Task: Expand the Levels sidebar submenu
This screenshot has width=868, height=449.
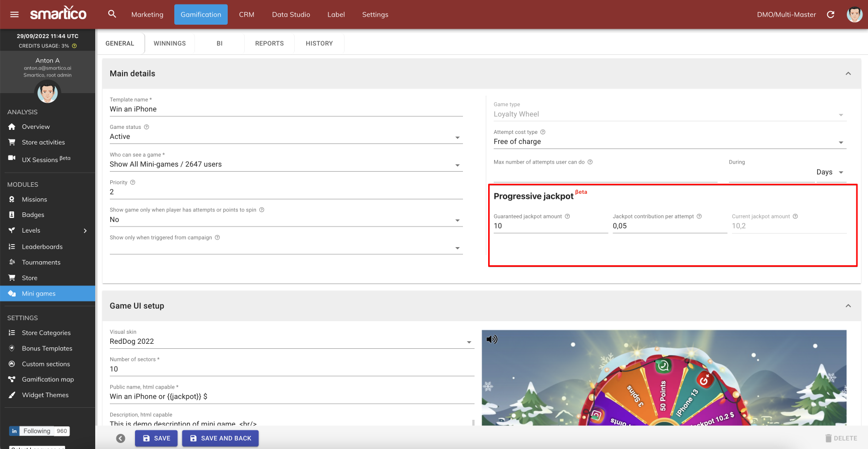Action: (x=85, y=231)
